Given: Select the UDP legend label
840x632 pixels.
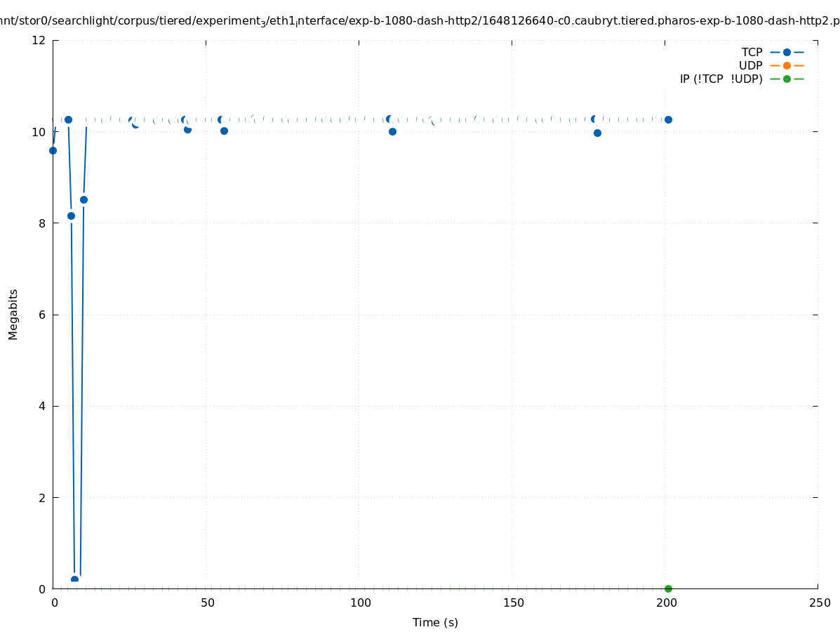Looking at the screenshot, I should [750, 65].
